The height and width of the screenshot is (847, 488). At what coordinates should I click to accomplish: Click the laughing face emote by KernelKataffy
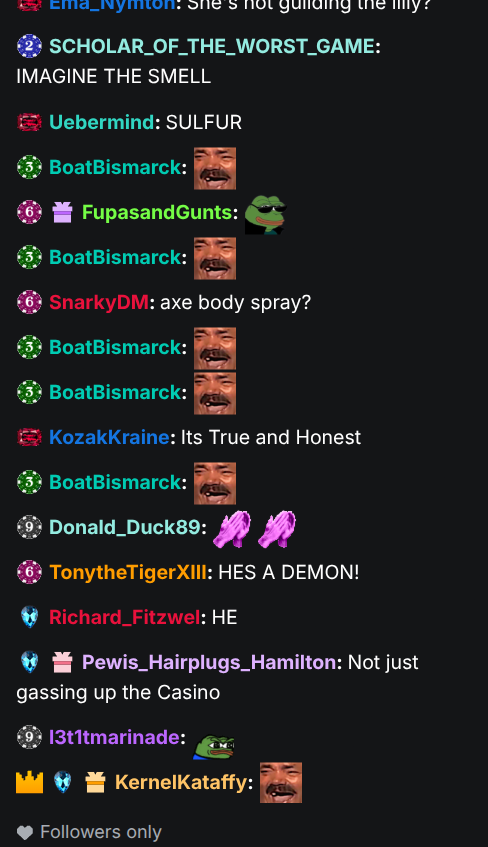point(281,783)
